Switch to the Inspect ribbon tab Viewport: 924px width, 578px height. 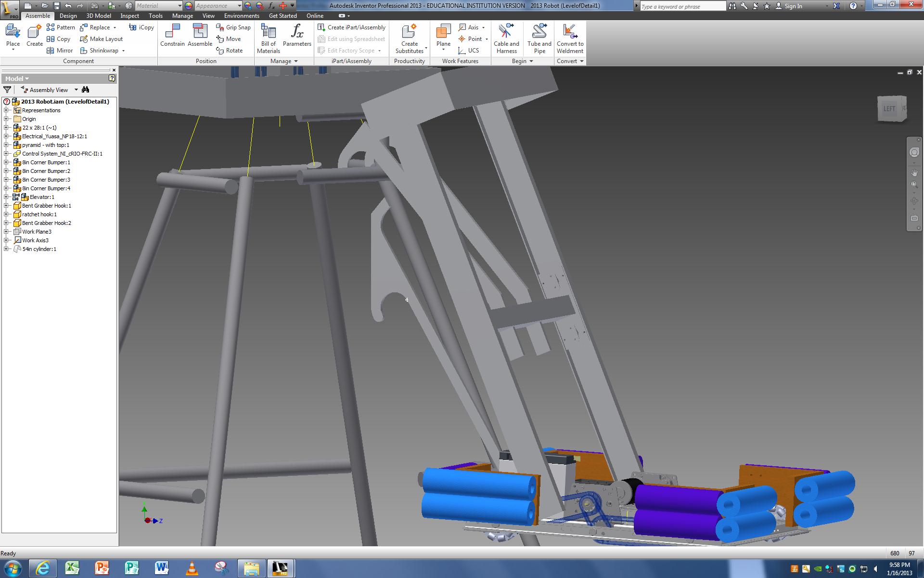click(x=130, y=16)
